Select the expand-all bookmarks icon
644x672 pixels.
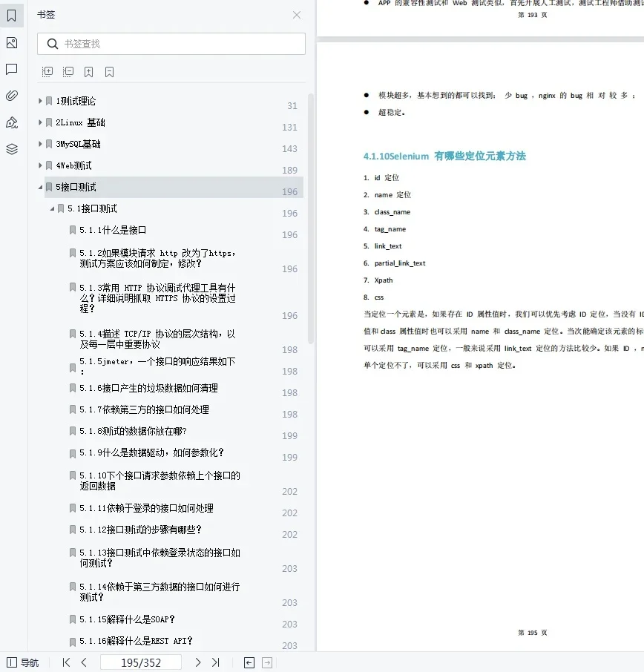[x=47, y=71]
